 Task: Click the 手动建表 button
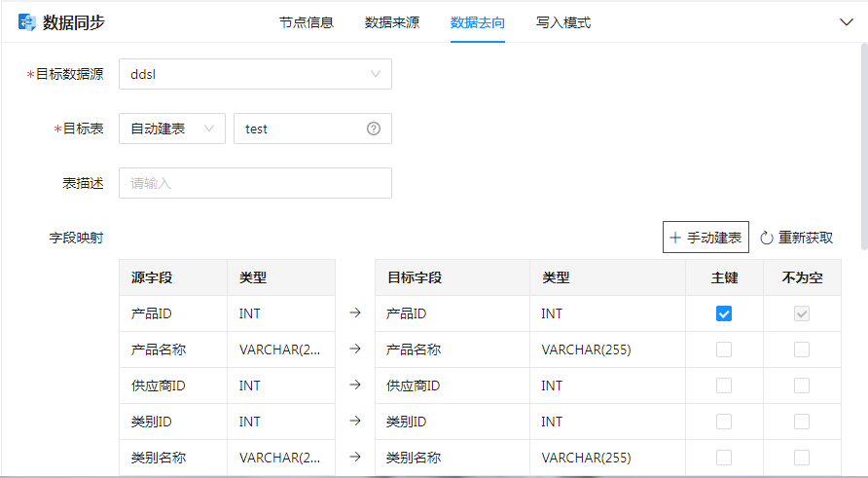coord(705,238)
